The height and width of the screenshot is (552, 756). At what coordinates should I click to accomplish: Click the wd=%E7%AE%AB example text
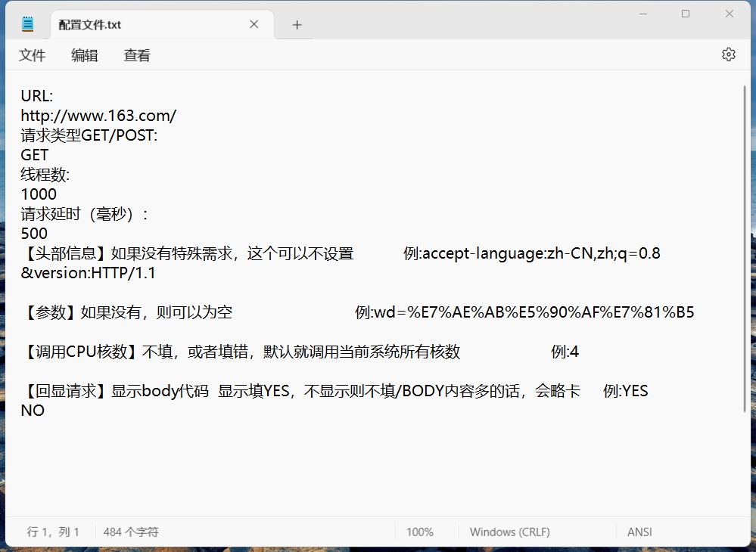pos(534,312)
